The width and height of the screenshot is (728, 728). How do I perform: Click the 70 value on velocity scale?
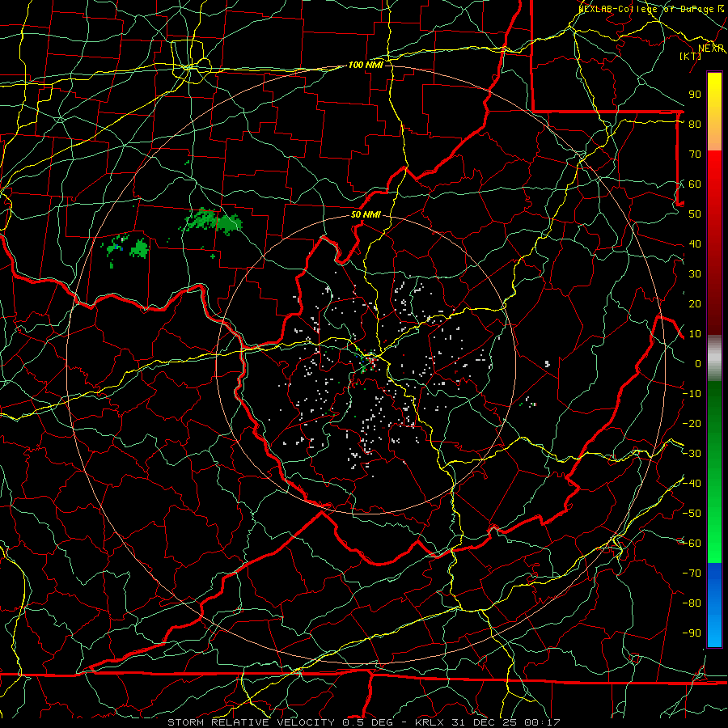[695, 154]
